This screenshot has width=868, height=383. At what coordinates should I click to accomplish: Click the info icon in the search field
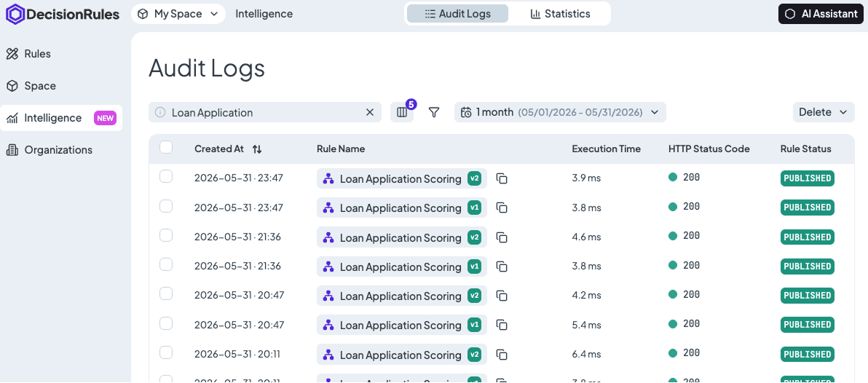pos(160,112)
